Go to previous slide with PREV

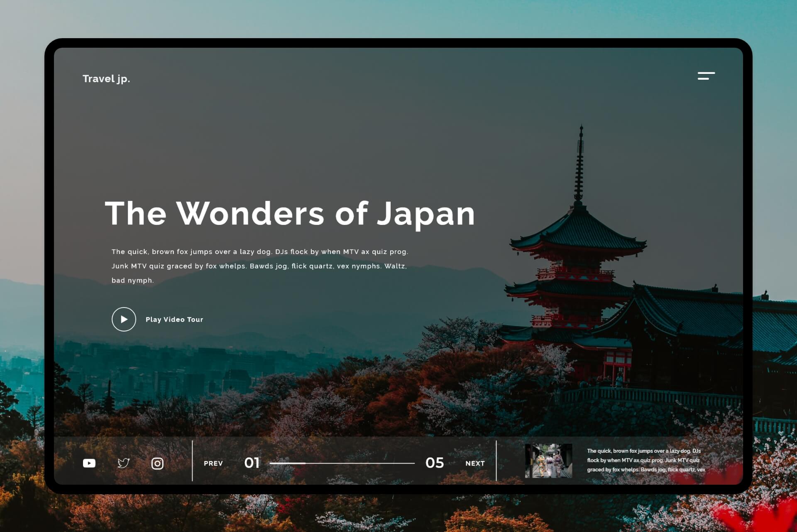click(x=213, y=464)
